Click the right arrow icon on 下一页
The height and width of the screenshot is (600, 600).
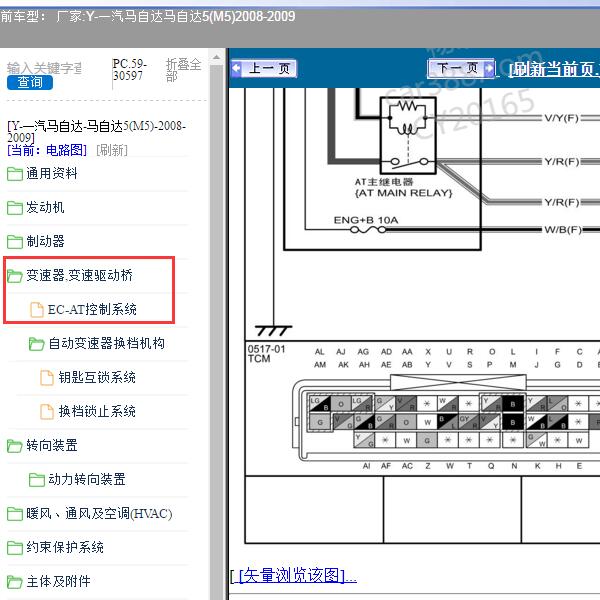point(489,68)
